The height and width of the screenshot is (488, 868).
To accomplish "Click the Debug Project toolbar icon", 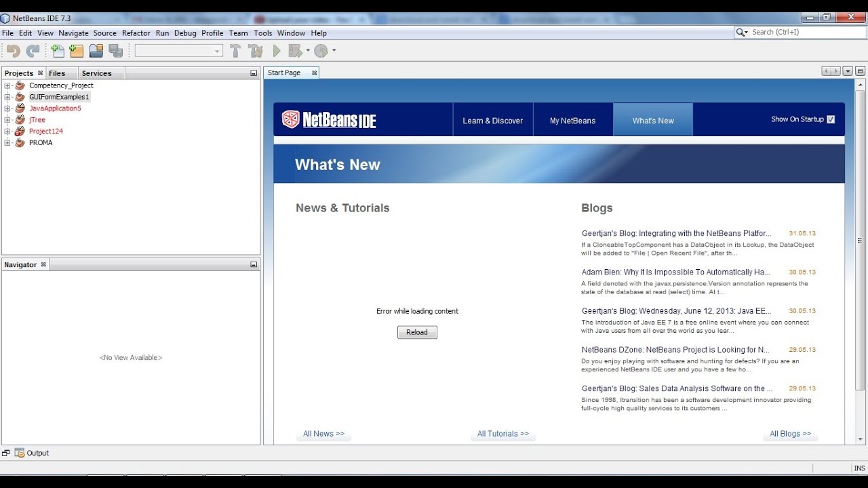I will click(x=295, y=51).
